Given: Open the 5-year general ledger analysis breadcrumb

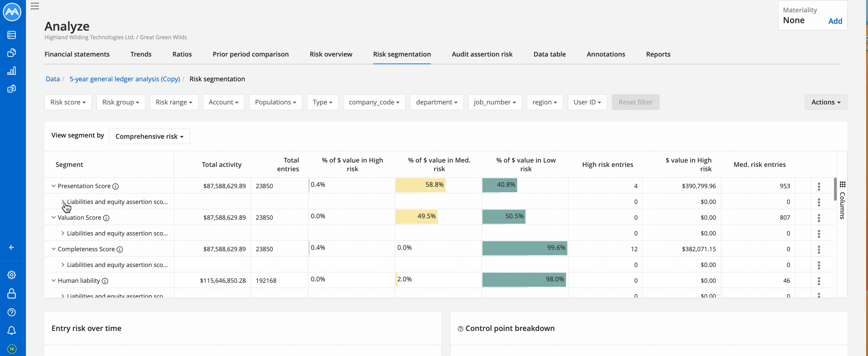Looking at the screenshot, I should pos(125,79).
